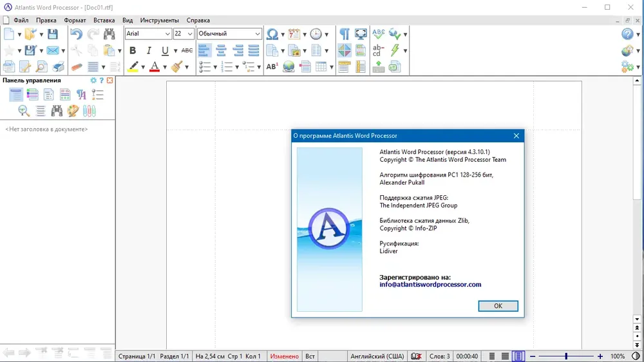Open the Find binoculars tool in toolbar
This screenshot has height=362, width=644.
click(x=109, y=34)
